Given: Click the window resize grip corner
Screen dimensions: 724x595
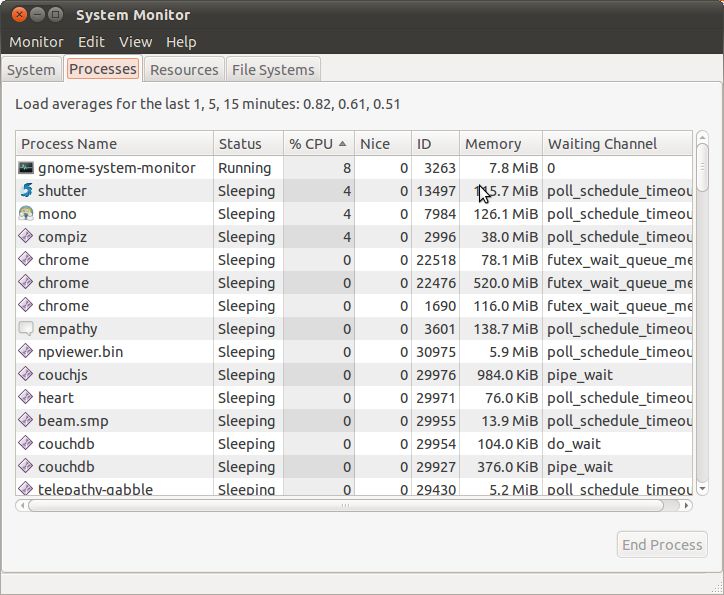Looking at the screenshot, I should (x=717, y=587).
